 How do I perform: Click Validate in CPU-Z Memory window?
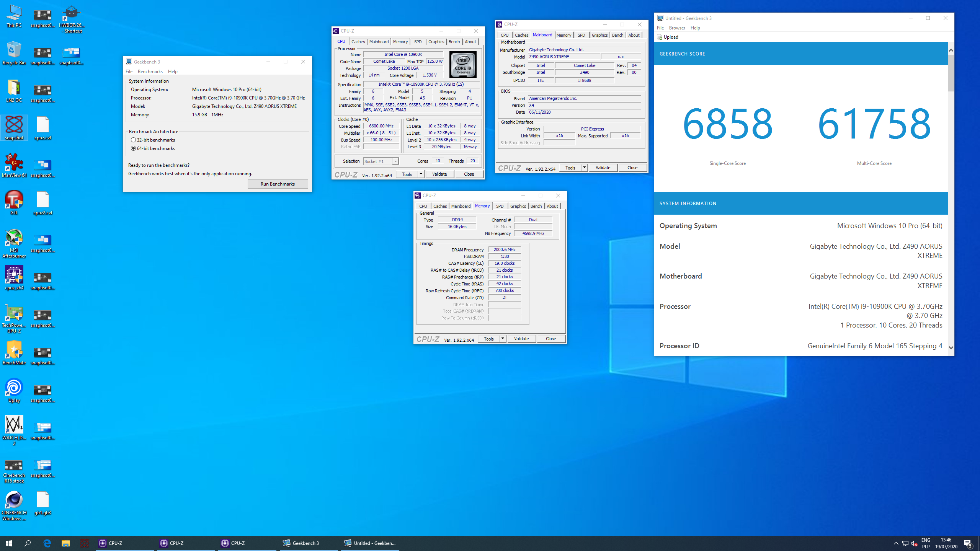[521, 339]
